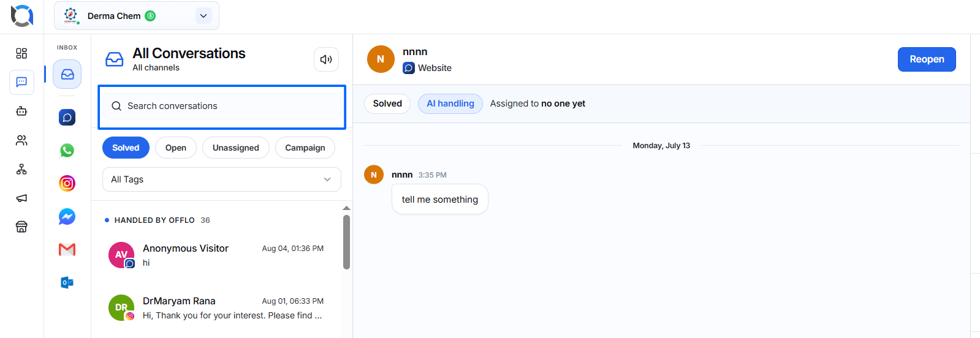
Task: Click the AV avatar of Anonymous Visitor
Action: 121,255
